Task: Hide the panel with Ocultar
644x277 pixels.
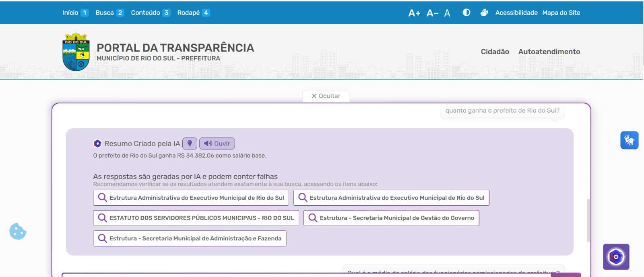Action: 326,96
